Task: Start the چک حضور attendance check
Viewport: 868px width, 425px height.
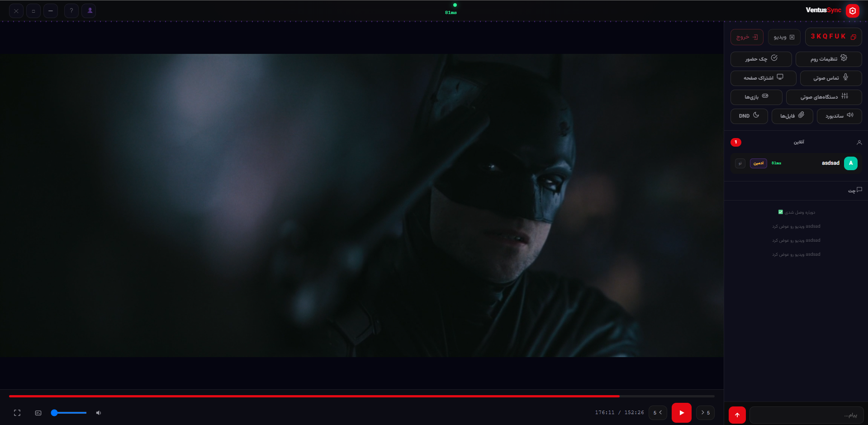Action: point(761,59)
